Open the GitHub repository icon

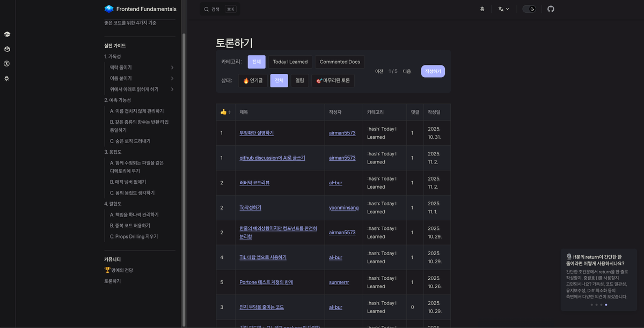pyautogui.click(x=551, y=9)
